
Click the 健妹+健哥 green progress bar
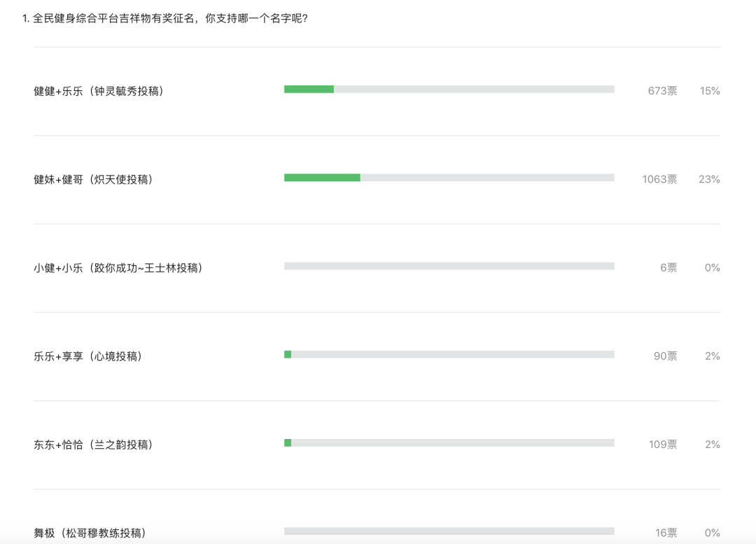coord(322,177)
